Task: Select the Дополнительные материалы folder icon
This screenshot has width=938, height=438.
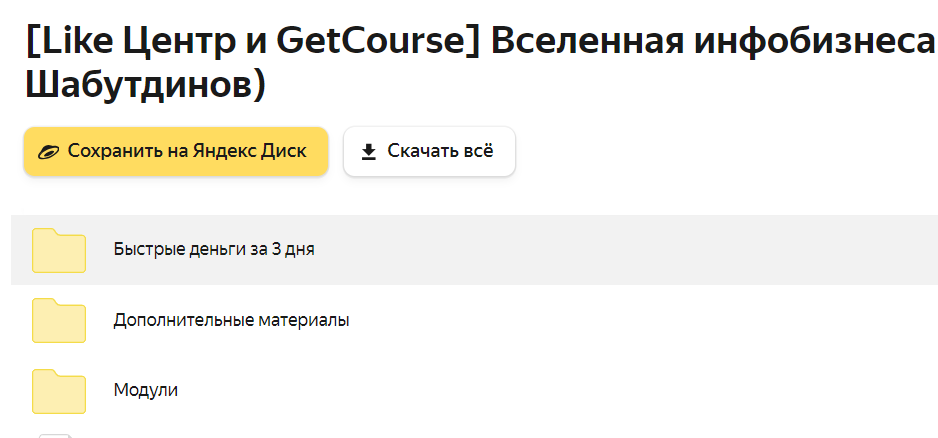Action: [x=59, y=320]
